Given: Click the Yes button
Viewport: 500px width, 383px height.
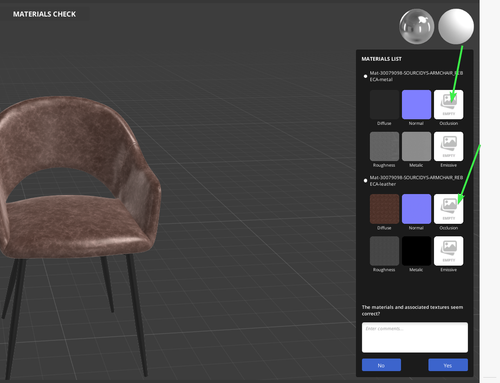Looking at the screenshot, I should pyautogui.click(x=448, y=365).
